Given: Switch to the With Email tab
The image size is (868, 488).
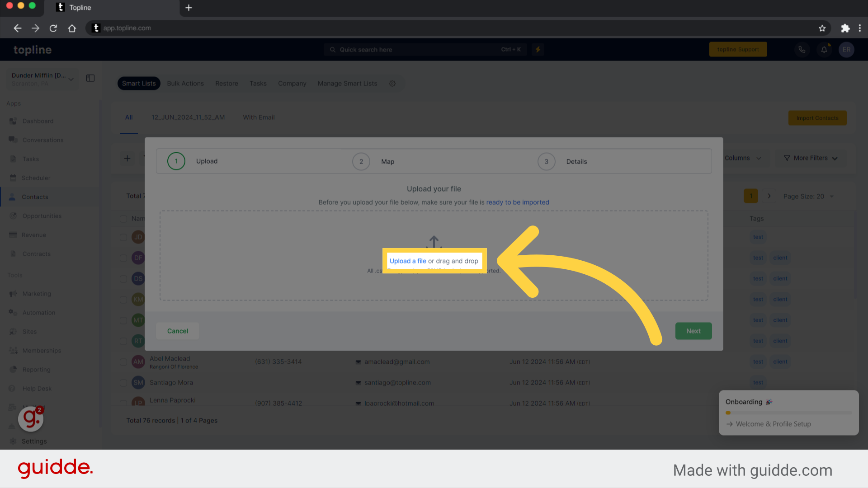Looking at the screenshot, I should point(259,117).
